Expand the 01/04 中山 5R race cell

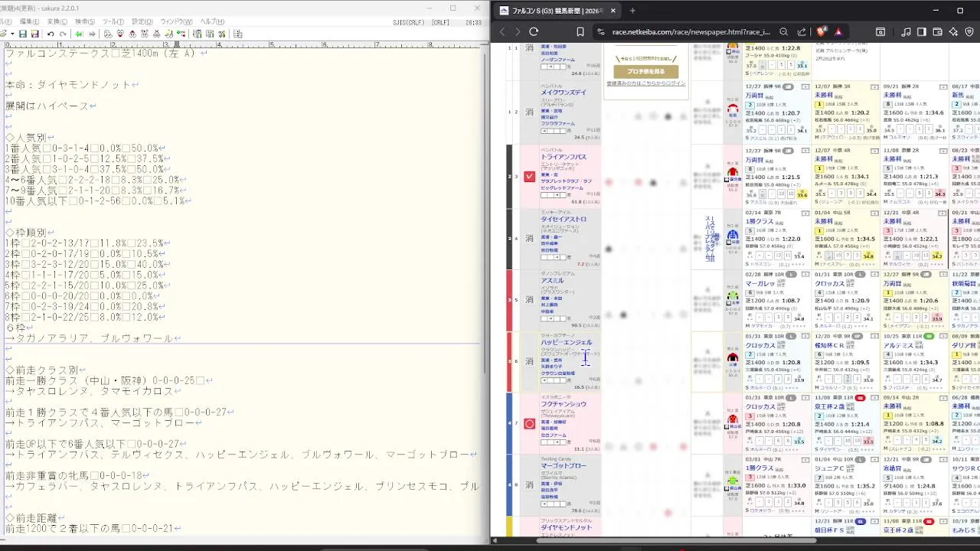874,212
